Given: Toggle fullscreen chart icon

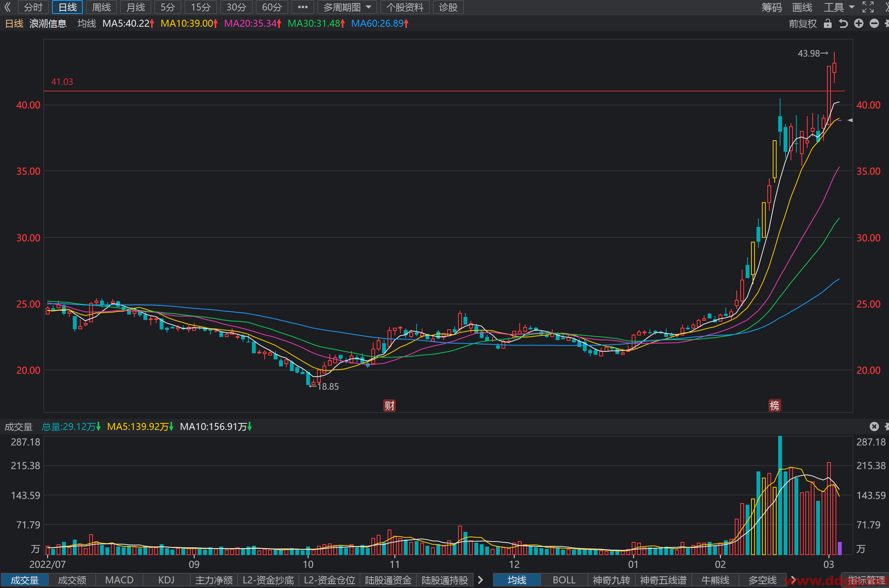Looking at the screenshot, I should 868,7.
